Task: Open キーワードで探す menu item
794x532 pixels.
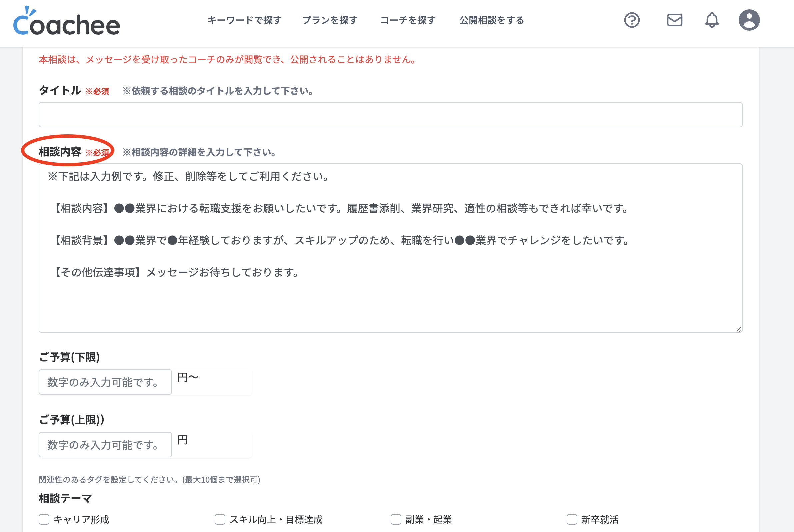Action: pyautogui.click(x=244, y=20)
